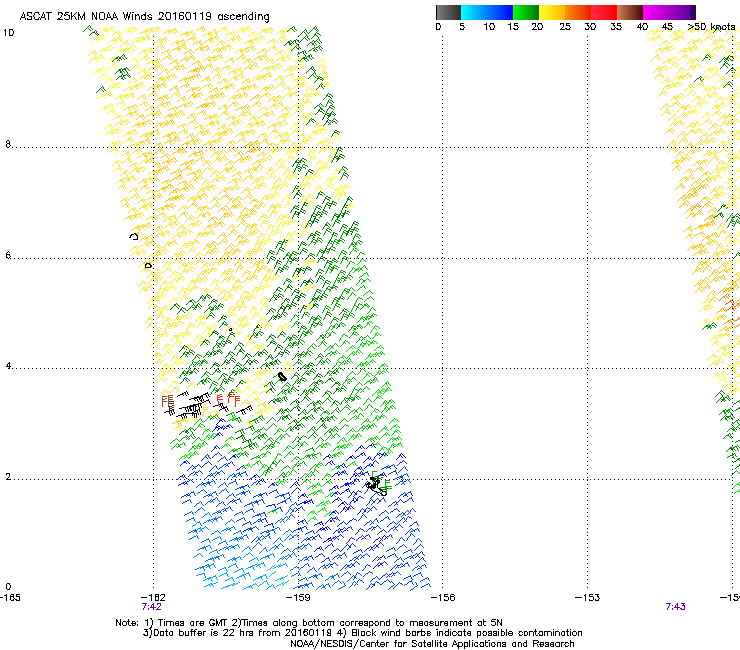Click the magenta 40-45 knots color bar segment

658,12
